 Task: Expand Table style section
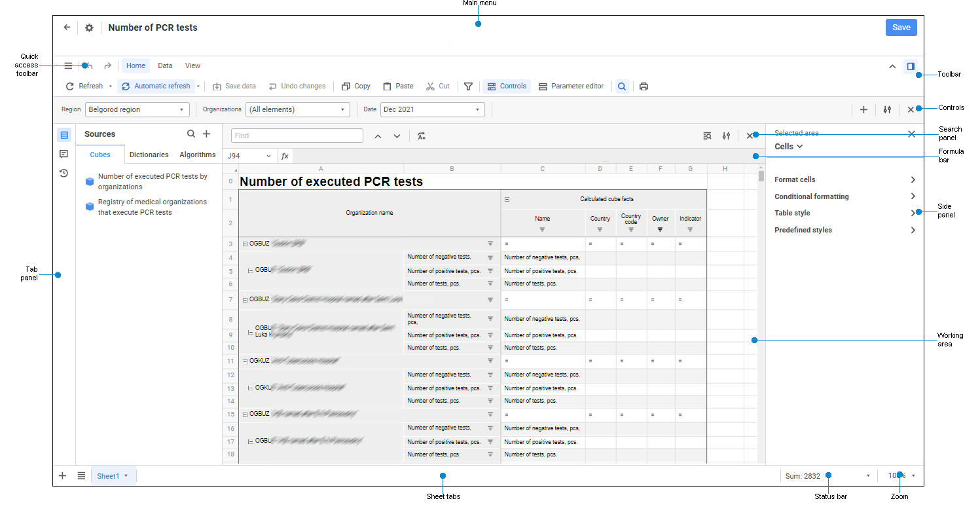pos(845,213)
